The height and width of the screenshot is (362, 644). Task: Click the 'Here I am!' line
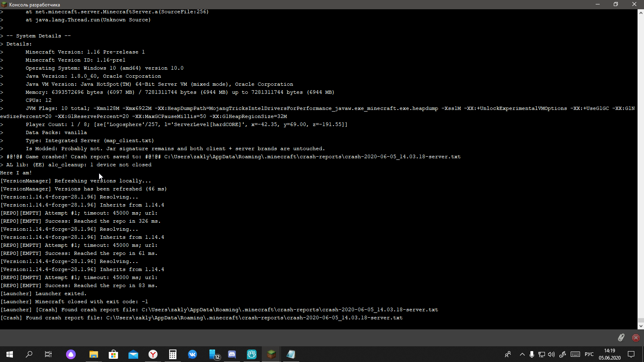click(x=16, y=173)
